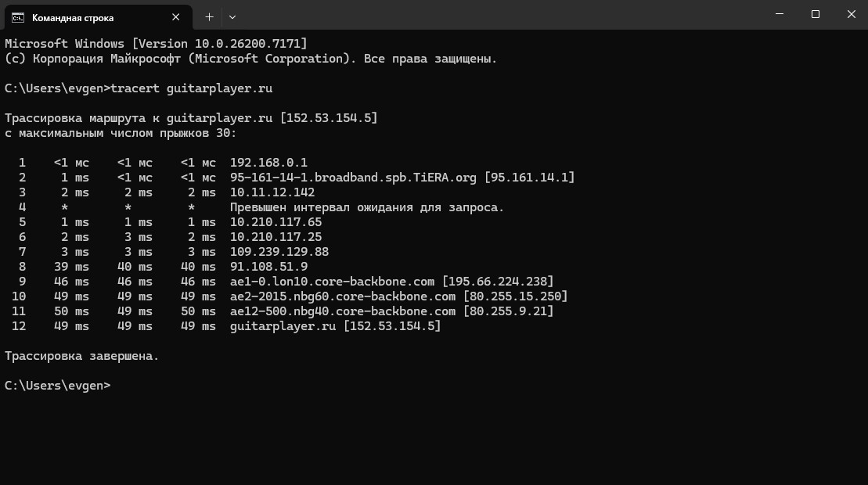868x485 pixels.
Task: Open a new tab with the plus button
Action: coord(209,16)
